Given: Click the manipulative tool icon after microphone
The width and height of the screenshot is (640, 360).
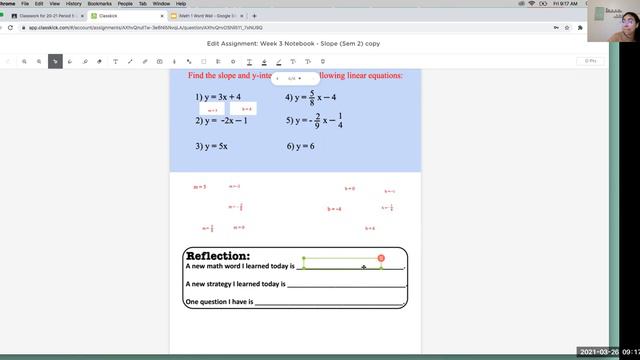Looking at the screenshot, I should (x=189, y=62).
